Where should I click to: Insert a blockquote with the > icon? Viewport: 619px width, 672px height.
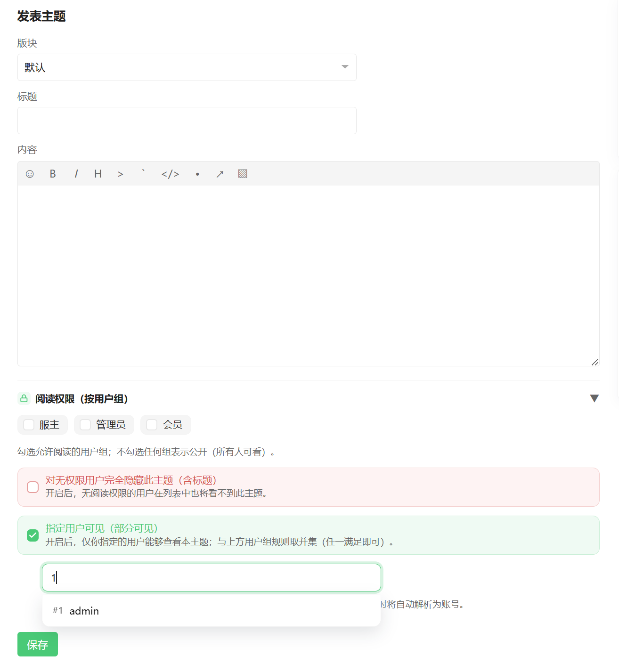[x=121, y=174]
